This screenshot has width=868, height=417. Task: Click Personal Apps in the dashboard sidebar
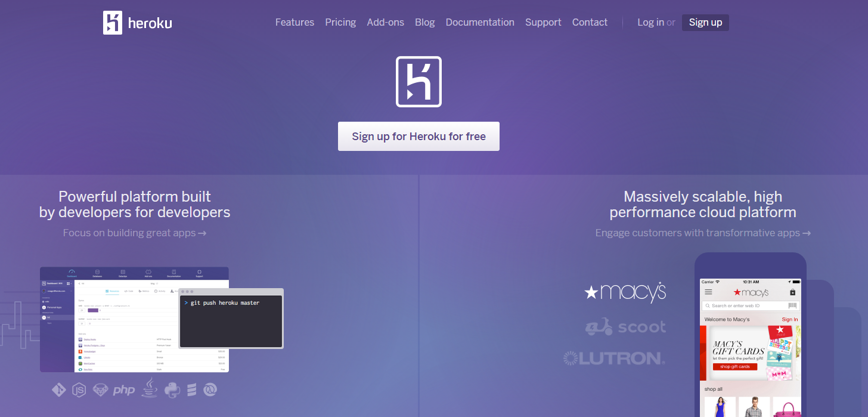click(53, 307)
